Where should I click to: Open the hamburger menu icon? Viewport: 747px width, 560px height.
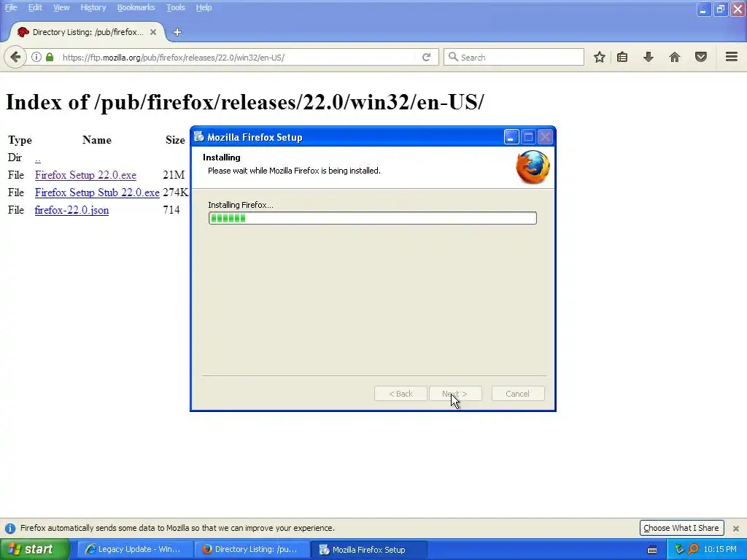click(x=732, y=57)
